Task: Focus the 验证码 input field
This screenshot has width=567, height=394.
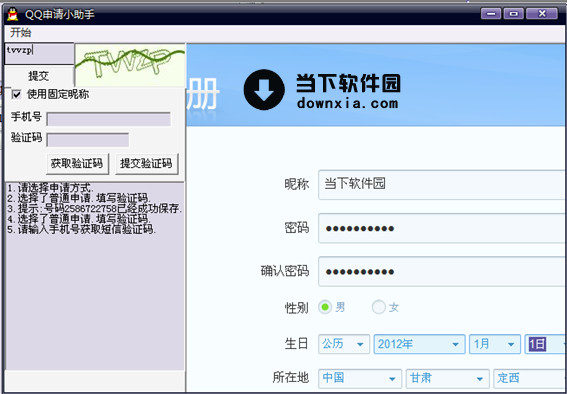Action: (88, 140)
